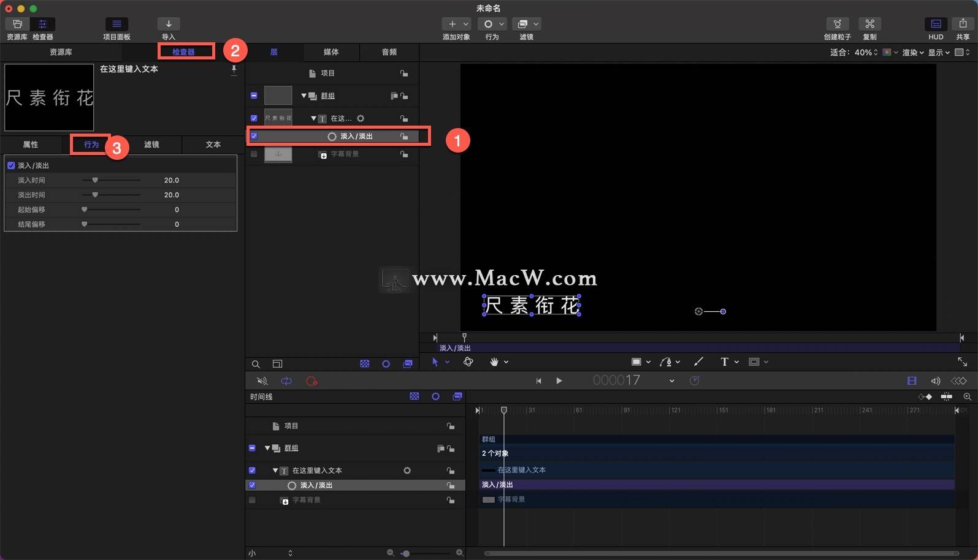
Task: Click the full-screen player expand icon
Action: [x=962, y=362]
